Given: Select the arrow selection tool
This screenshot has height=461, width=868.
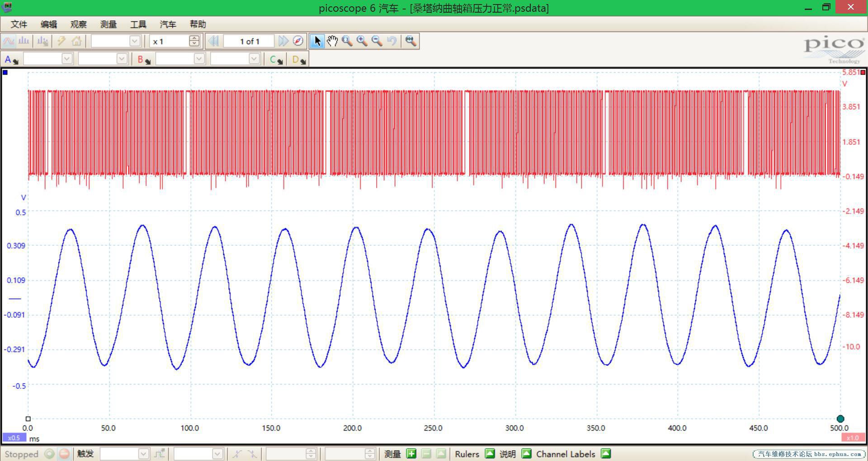Looking at the screenshot, I should 317,41.
